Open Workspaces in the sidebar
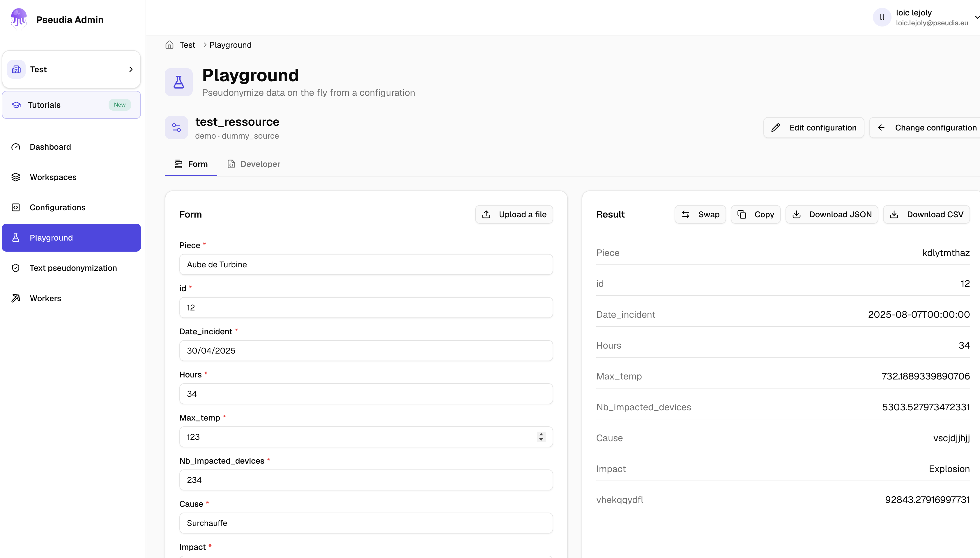This screenshot has height=558, width=980. tap(71, 177)
